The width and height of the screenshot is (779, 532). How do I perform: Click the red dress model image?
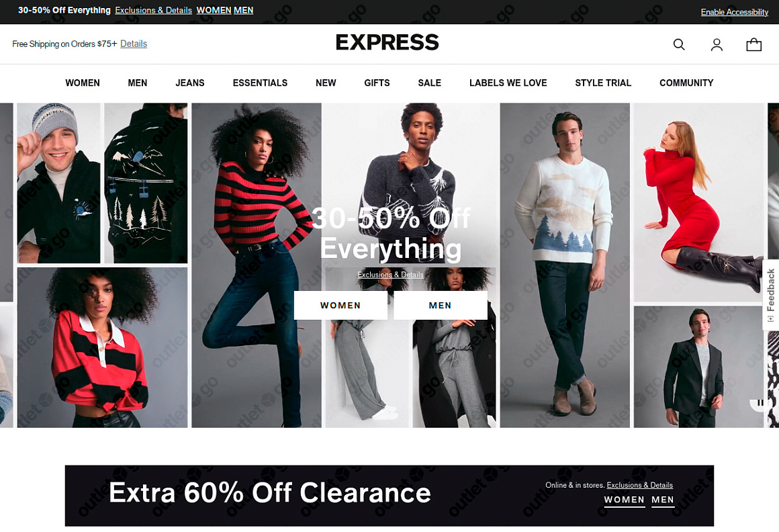698,202
